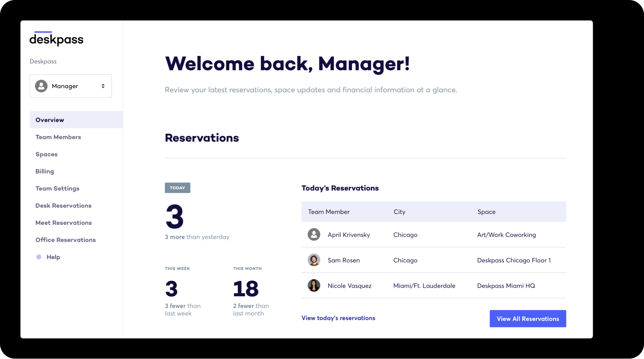Click April Krivensky's avatar icon
The image size is (644, 359).
pyautogui.click(x=314, y=235)
